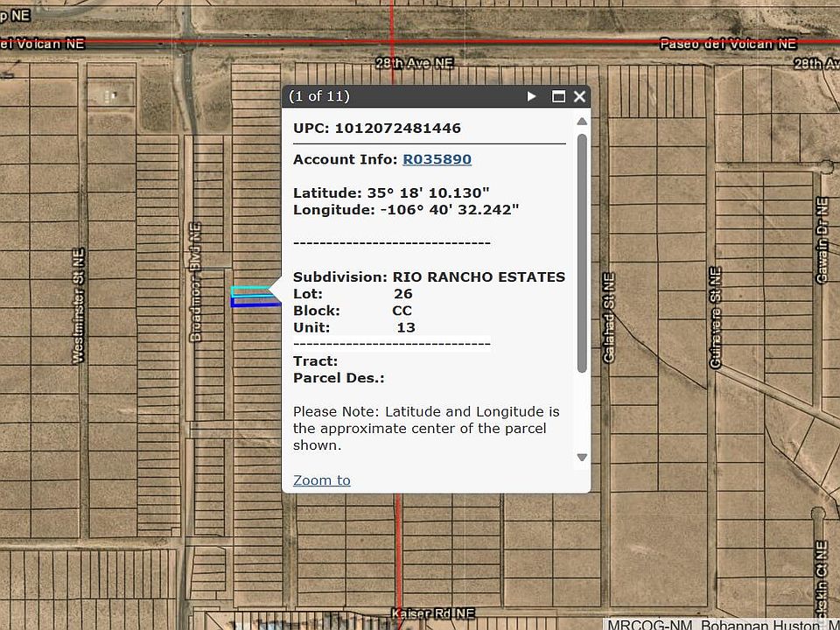
Task: Click the Westminster St NE street label
Action: tap(78, 304)
